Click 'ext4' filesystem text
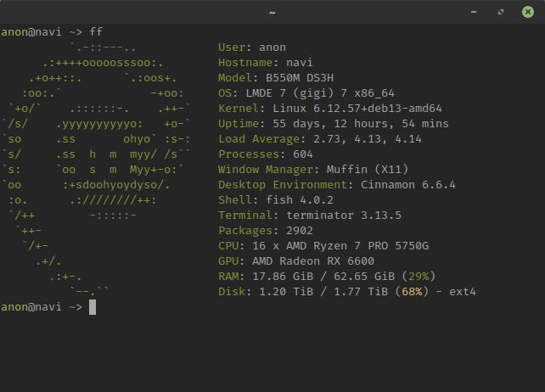The height and width of the screenshot is (392, 545). point(463,292)
